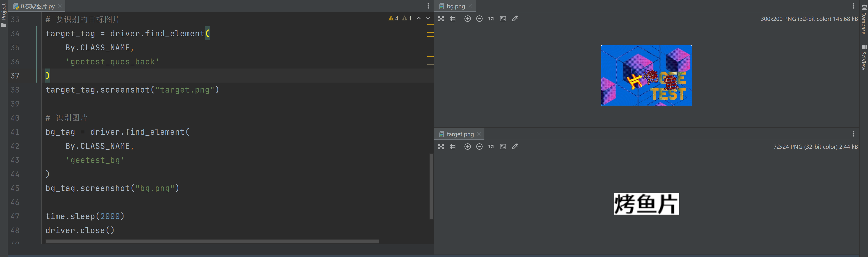This screenshot has width=868, height=257.
Task: Go to previous highlighted error arrow
Action: click(x=419, y=19)
